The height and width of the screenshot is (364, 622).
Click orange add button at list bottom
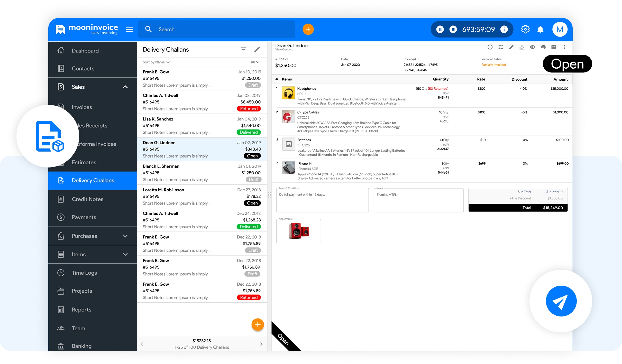coord(258,325)
